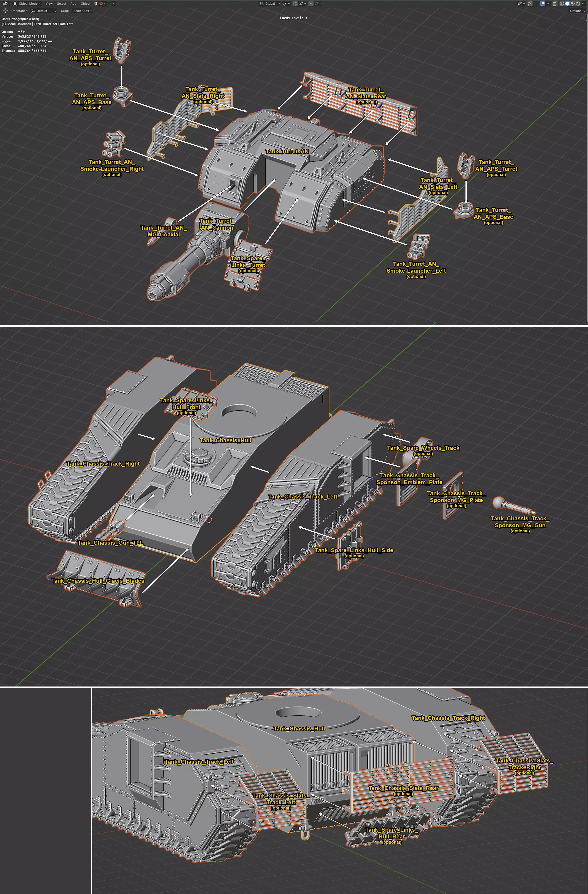Toggle the snap magnet icon
This screenshot has height=894, width=588.
295,3
